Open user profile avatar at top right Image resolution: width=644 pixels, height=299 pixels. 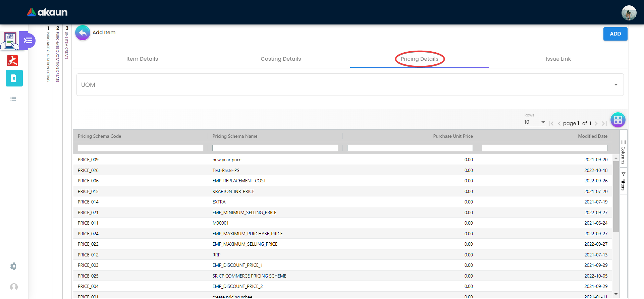[x=629, y=13]
